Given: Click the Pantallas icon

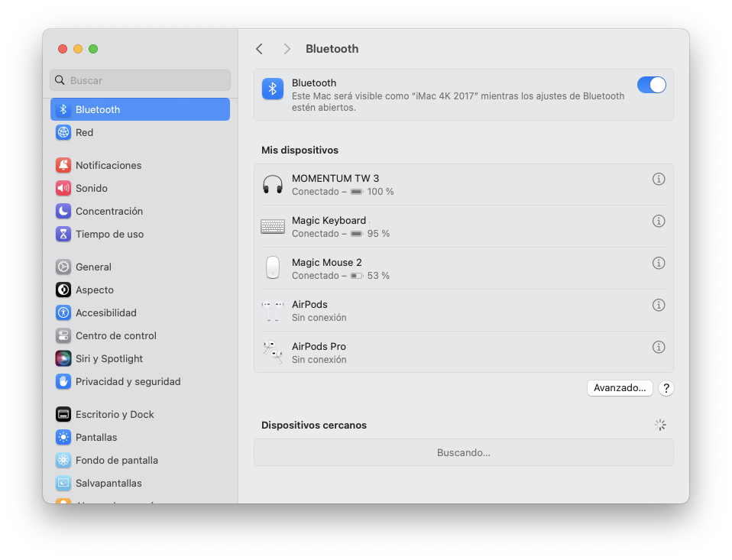Looking at the screenshot, I should [x=63, y=437].
